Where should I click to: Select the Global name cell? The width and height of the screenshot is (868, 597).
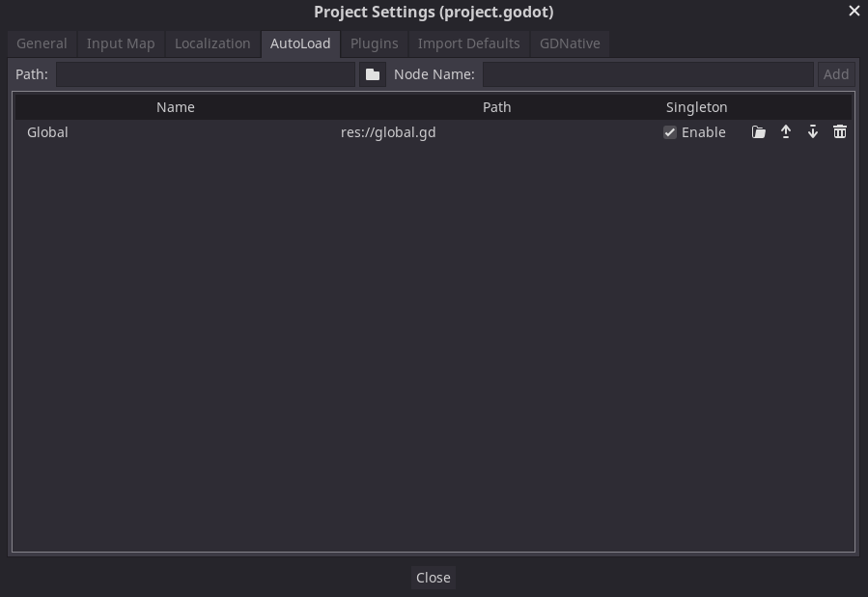click(x=175, y=132)
